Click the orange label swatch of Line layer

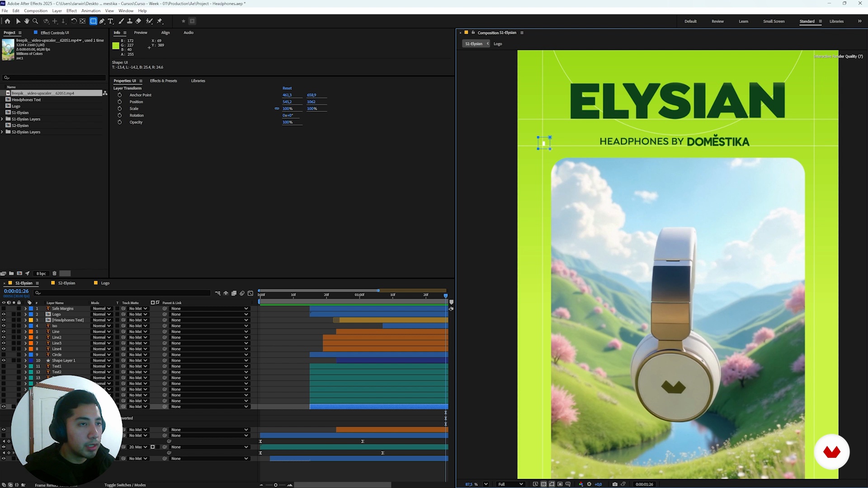[31, 332]
